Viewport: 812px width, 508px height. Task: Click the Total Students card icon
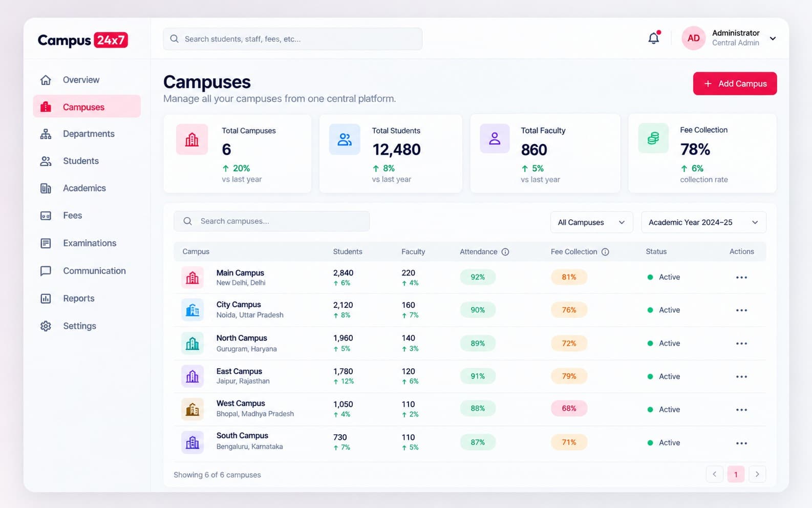click(x=345, y=139)
